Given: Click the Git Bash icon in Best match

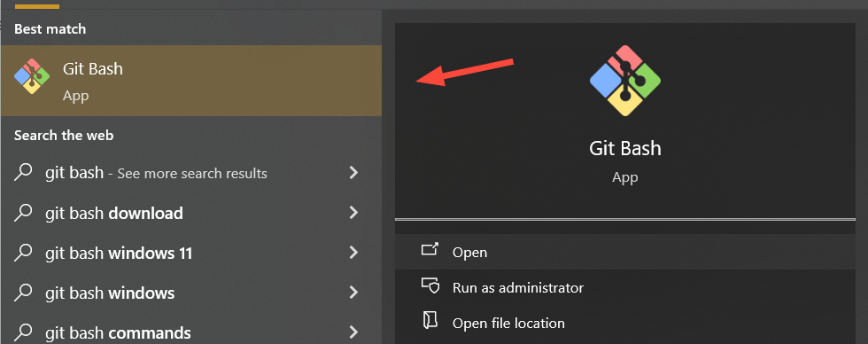Looking at the screenshot, I should [32, 76].
